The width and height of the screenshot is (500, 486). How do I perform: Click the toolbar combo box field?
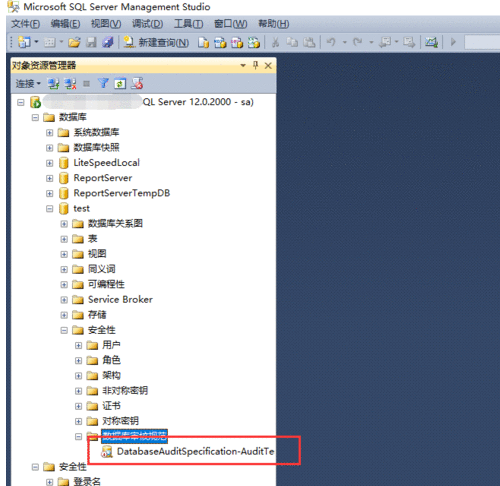click(482, 42)
